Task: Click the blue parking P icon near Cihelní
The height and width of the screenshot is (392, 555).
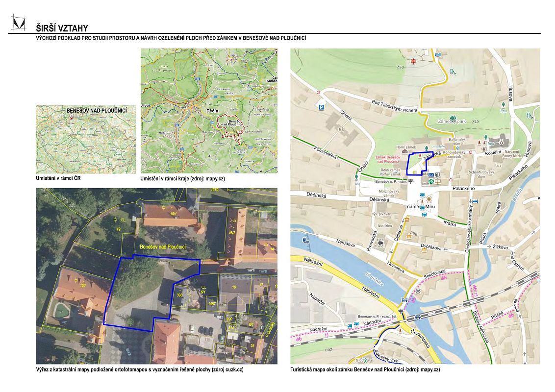Action: coord(322,107)
